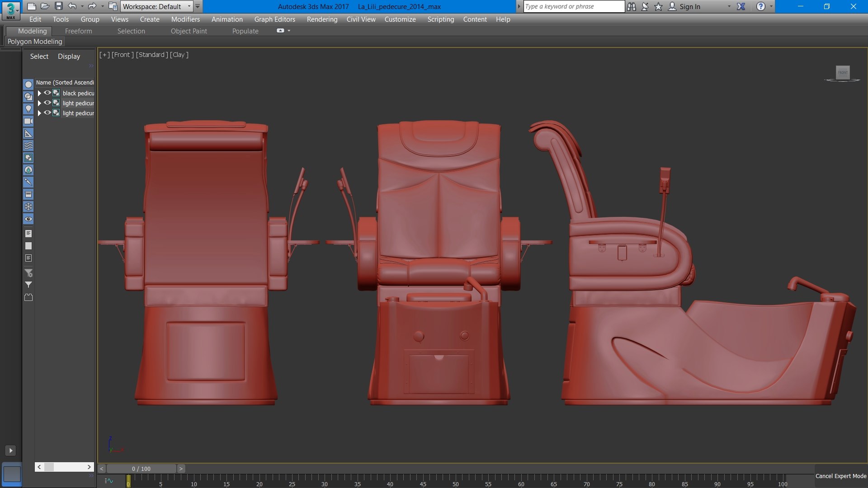Toggle Display Frozen Objects snowflake filter
Viewport: 868px width, 488px height.
pos(28,206)
